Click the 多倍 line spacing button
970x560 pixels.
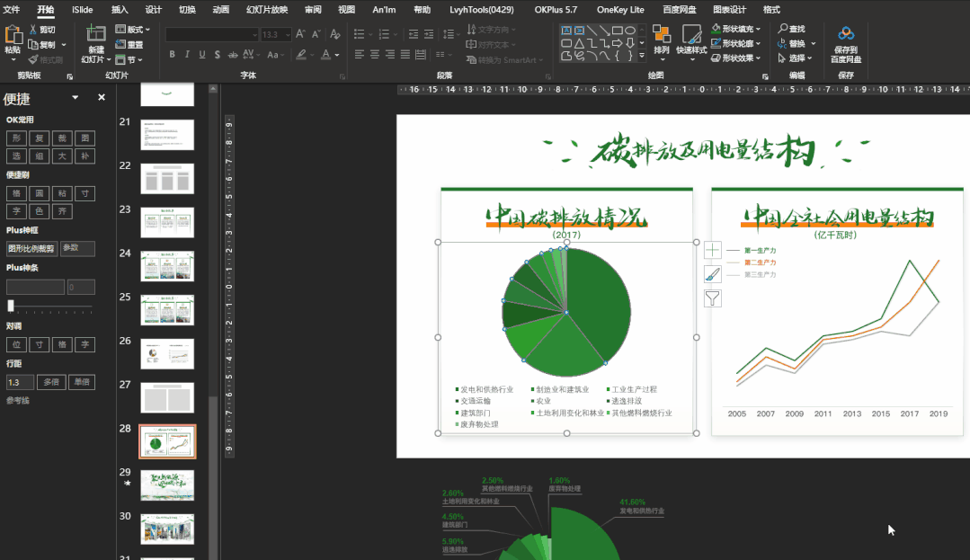(51, 382)
